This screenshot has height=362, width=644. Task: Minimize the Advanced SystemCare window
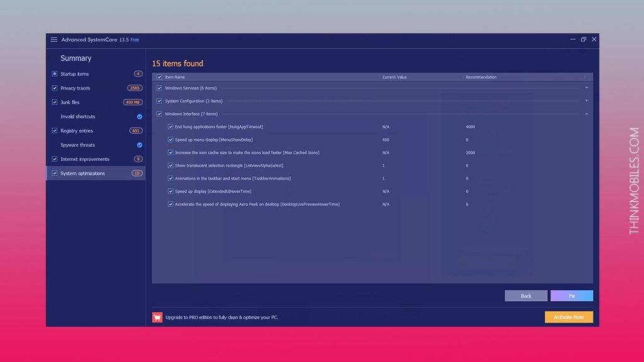tap(572, 40)
